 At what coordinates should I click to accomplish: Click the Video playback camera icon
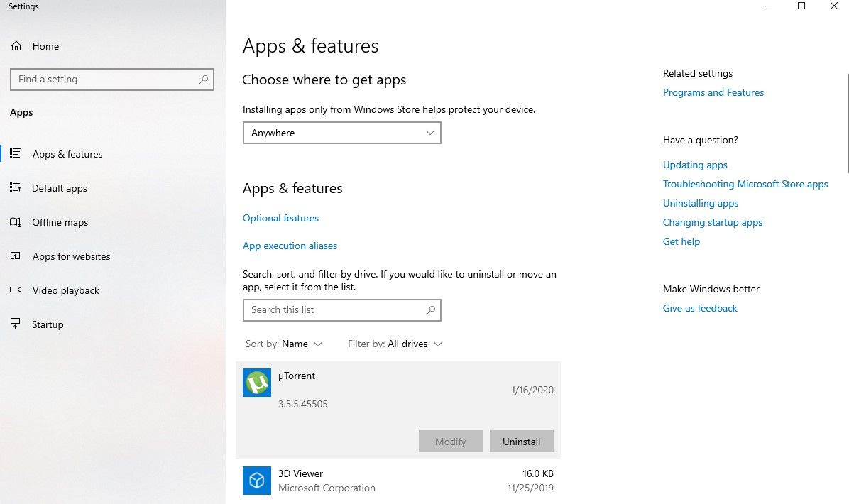tap(16, 290)
